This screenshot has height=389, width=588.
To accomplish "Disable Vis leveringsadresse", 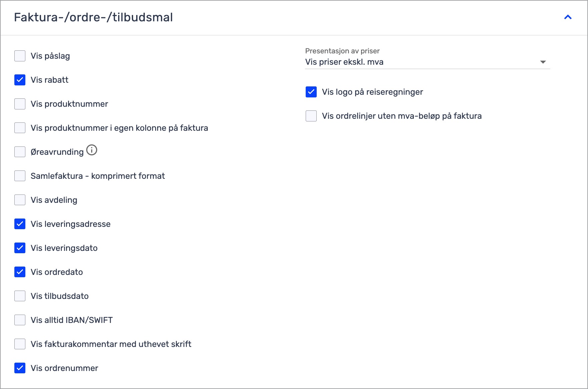I will tap(20, 224).
